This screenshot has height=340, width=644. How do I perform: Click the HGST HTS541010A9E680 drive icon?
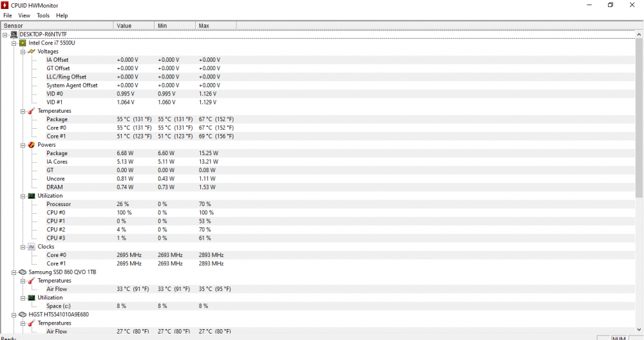pos(23,314)
